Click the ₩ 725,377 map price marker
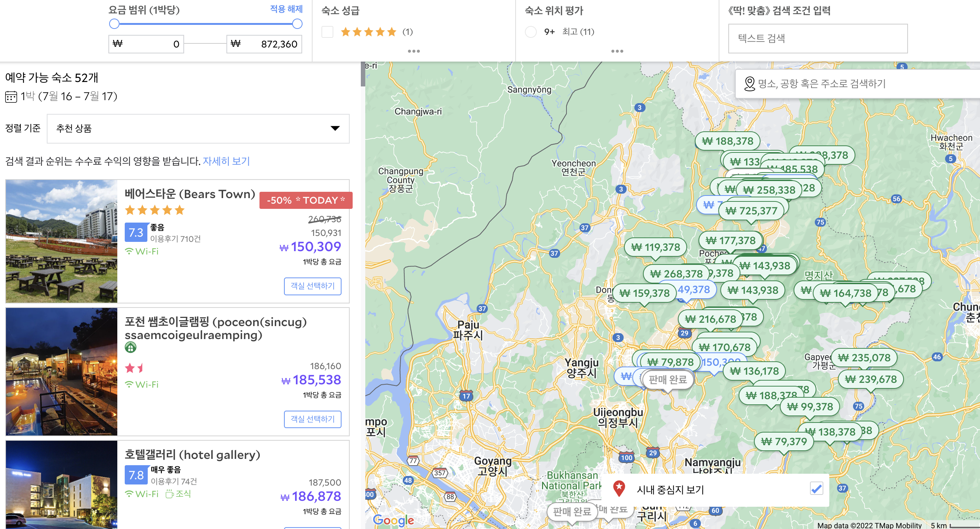The width and height of the screenshot is (980, 529). (x=751, y=211)
